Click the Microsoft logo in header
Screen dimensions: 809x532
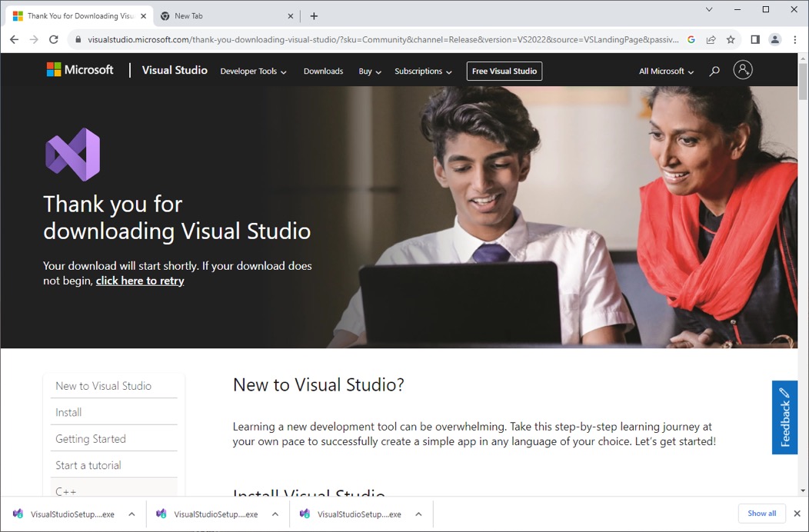click(x=80, y=70)
